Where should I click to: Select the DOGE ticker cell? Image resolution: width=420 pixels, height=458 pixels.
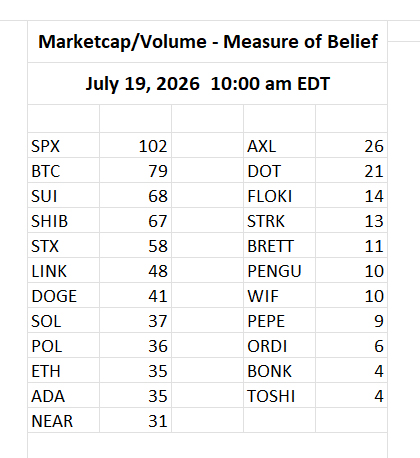click(x=63, y=295)
